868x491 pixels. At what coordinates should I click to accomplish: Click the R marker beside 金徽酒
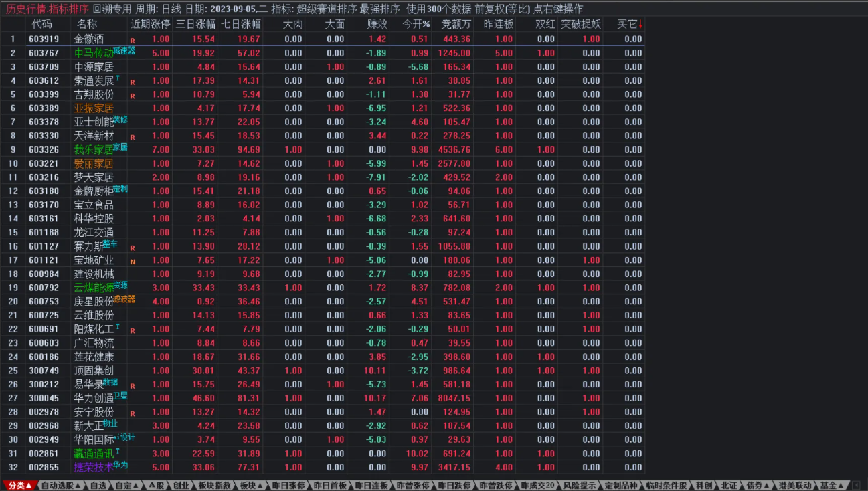pyautogui.click(x=133, y=41)
